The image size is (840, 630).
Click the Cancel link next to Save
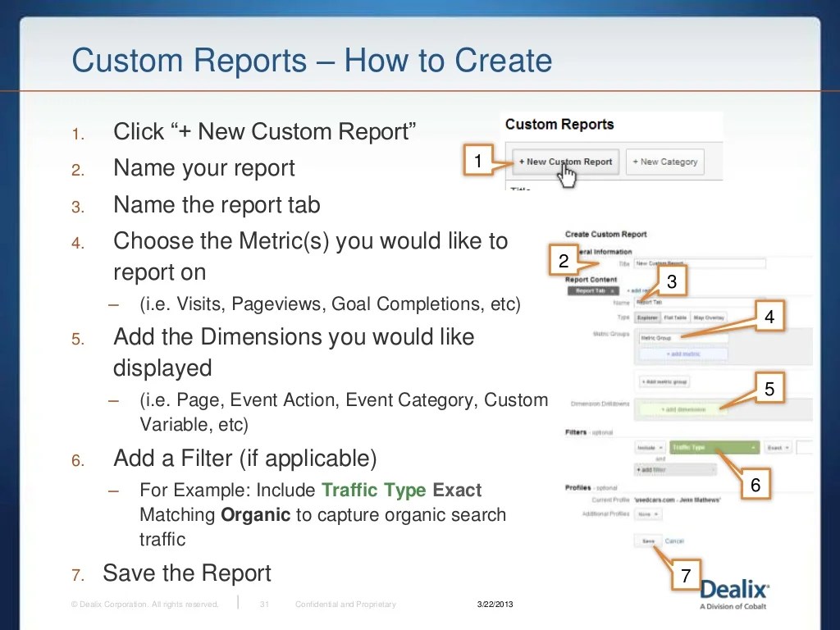(674, 541)
